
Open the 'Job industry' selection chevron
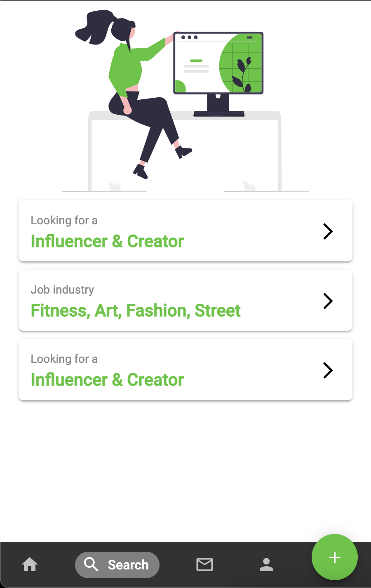point(328,301)
